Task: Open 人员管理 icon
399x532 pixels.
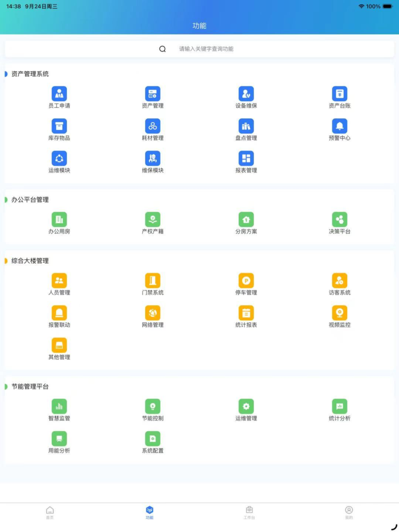Action: tap(59, 280)
